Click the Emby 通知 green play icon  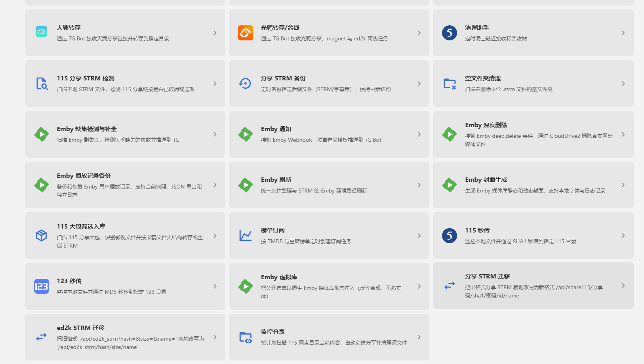coord(246,134)
